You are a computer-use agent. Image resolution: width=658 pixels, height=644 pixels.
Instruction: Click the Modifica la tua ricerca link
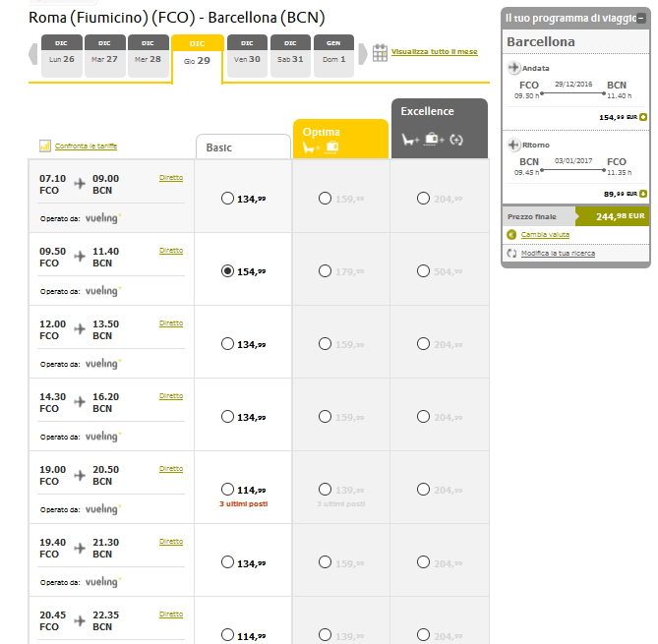[558, 254]
